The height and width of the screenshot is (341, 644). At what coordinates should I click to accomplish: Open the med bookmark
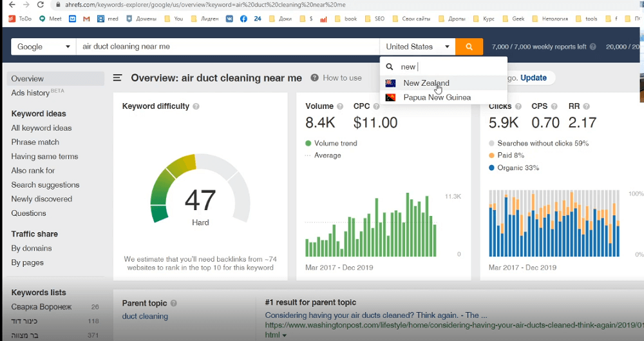pos(108,19)
